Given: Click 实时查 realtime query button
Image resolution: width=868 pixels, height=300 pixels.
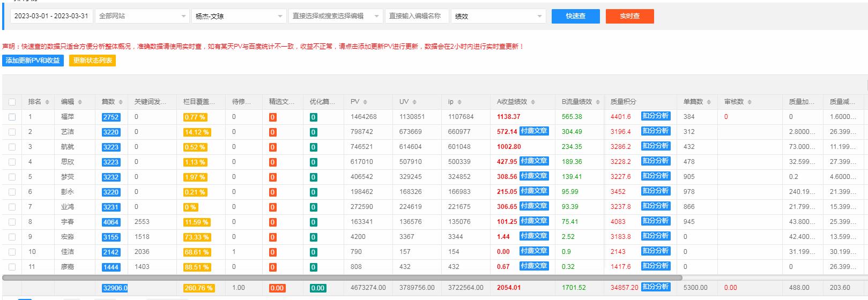Looking at the screenshot, I should pos(630,16).
